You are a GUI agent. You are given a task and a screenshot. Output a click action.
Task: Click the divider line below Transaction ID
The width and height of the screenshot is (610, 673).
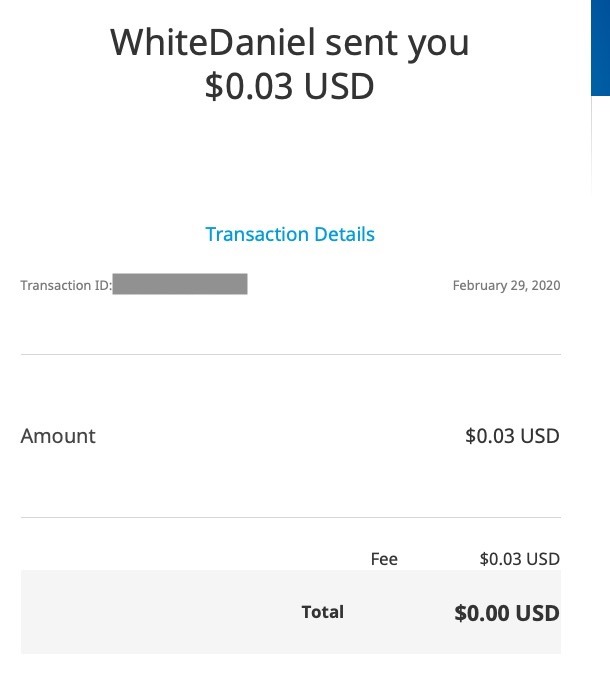(x=290, y=354)
